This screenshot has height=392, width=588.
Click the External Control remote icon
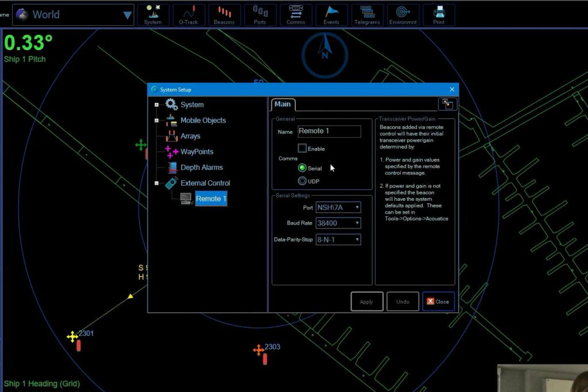pyautogui.click(x=171, y=183)
